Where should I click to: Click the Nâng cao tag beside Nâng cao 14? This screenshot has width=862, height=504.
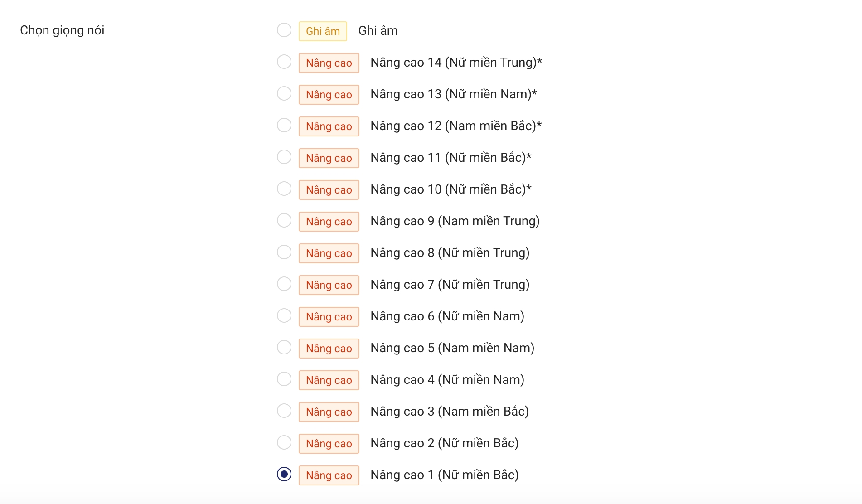pyautogui.click(x=329, y=63)
